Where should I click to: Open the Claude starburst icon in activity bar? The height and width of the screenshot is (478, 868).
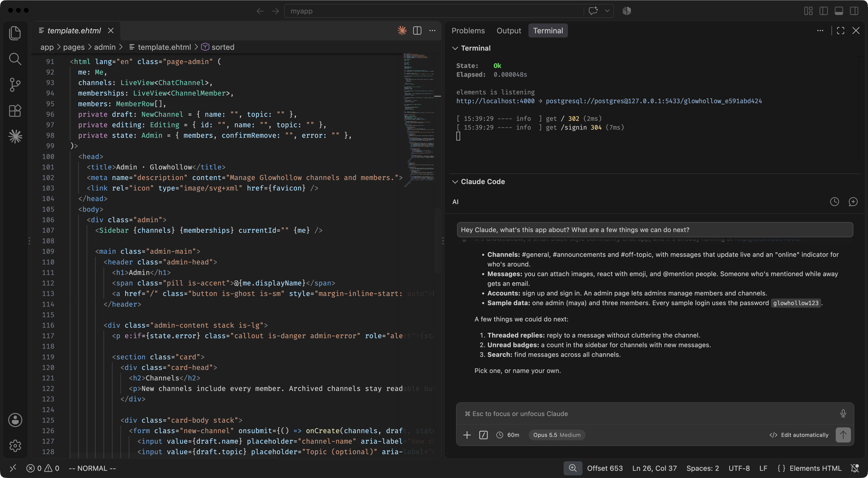15,136
